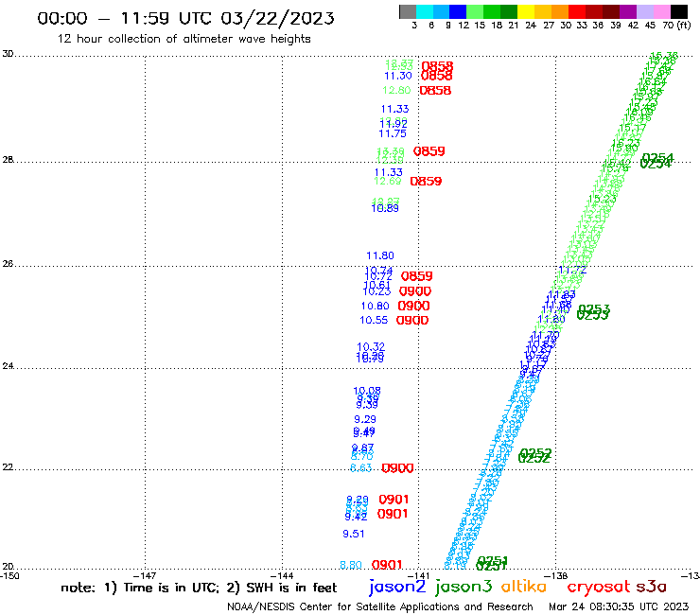Click the 0900 time label beside 10.55
700x615 pixels.
click(412, 320)
